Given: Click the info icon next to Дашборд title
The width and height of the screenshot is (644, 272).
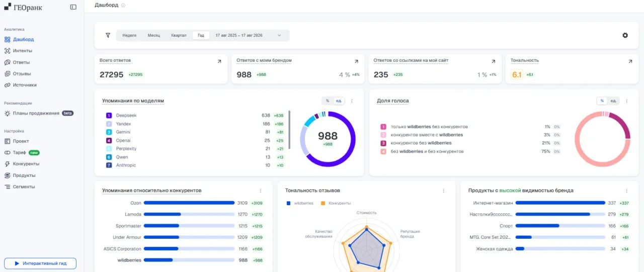Looking at the screenshot, I should click(123, 5).
